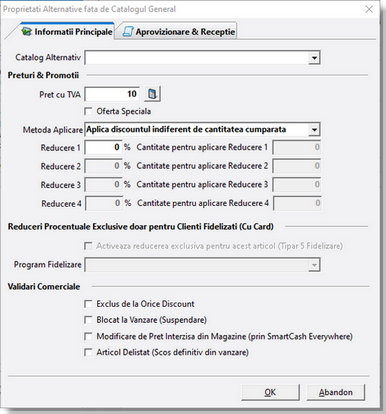The image size is (386, 414).
Task: Click Cantitate pentru aplicare Reducere 4 field
Action: 297,203
